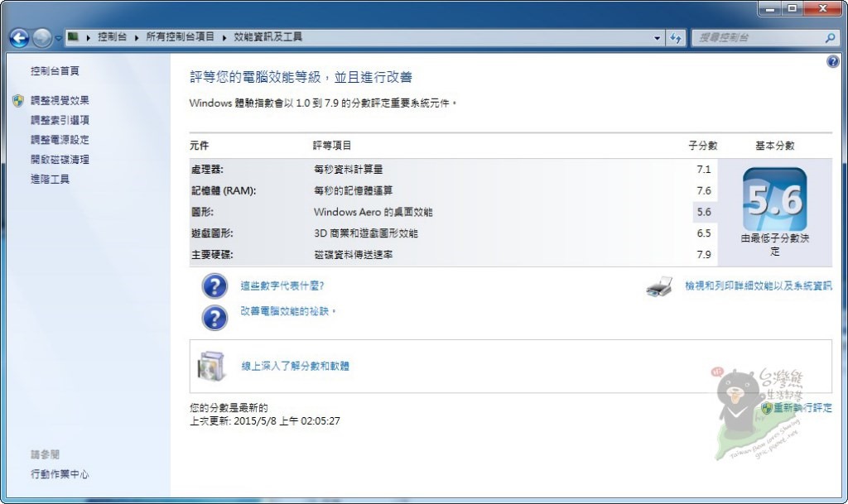Image resolution: width=848 pixels, height=504 pixels.
Task: Minimize the control panel window
Action: pos(769,8)
